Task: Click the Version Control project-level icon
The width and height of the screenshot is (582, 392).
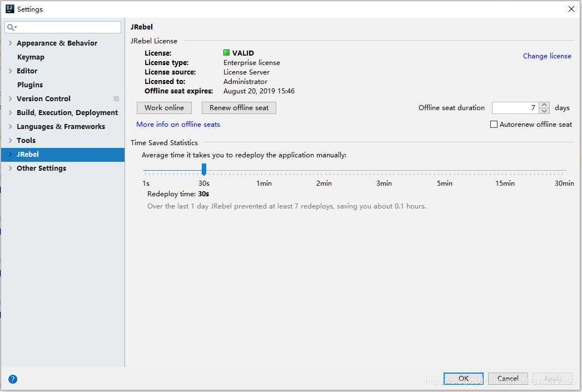Action: 116,99
